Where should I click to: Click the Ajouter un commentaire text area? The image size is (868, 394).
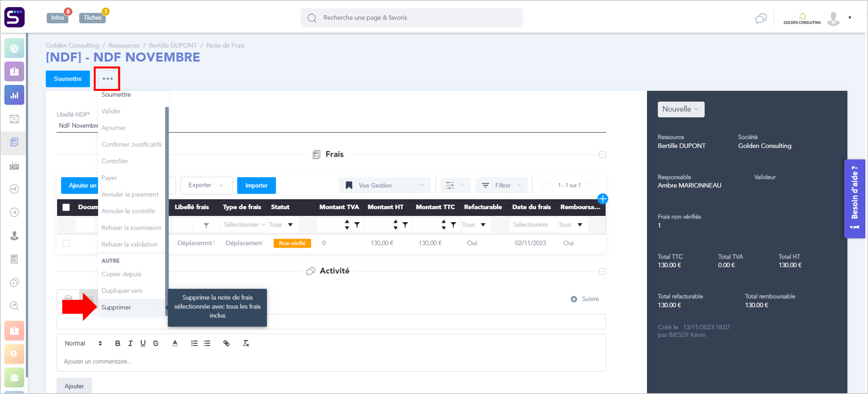click(x=331, y=361)
